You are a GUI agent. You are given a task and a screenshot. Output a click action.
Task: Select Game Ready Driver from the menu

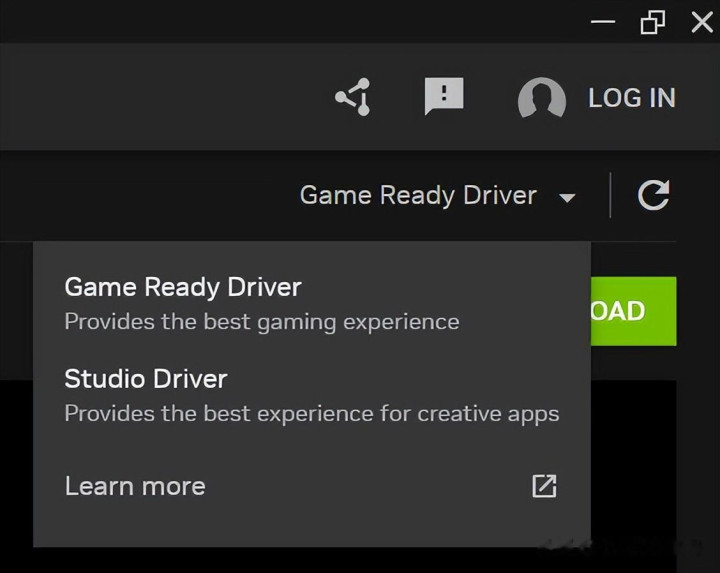click(183, 287)
